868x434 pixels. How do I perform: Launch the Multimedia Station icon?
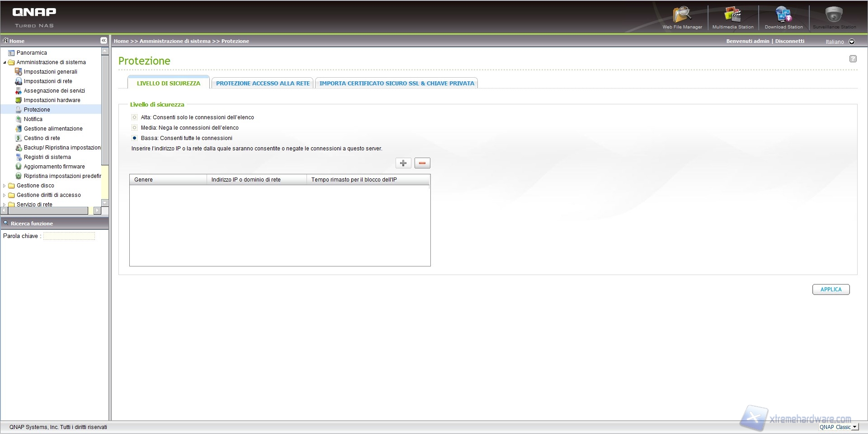tap(732, 16)
